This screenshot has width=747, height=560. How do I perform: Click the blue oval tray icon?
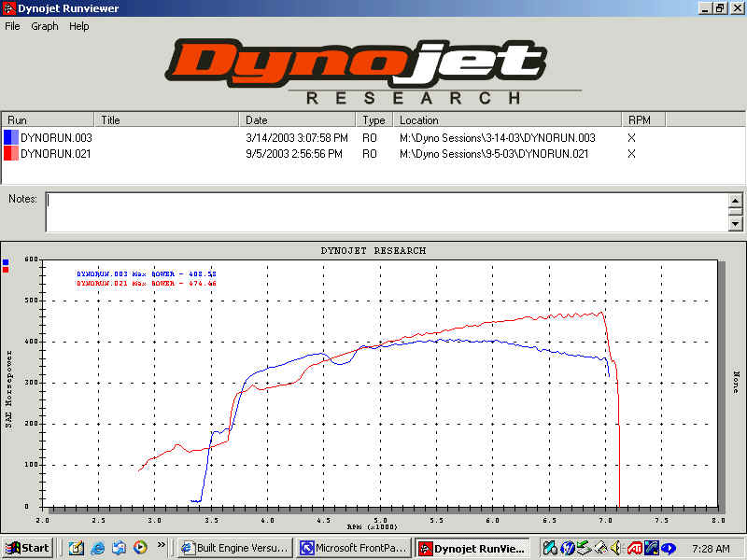pos(669,549)
